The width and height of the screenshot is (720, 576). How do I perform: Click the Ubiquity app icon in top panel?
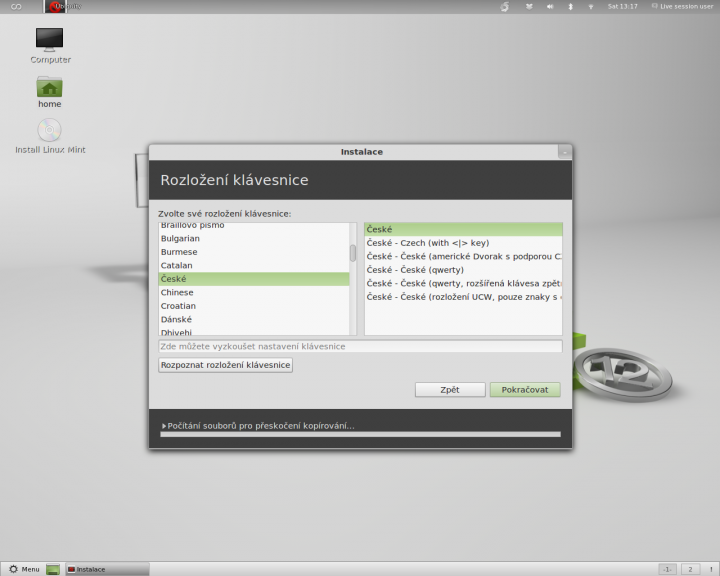point(55,6)
